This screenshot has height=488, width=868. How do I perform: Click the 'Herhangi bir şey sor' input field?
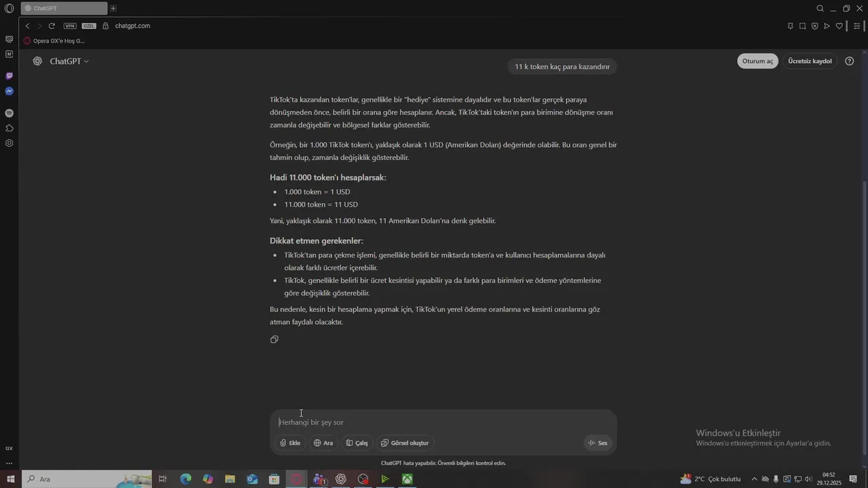tap(443, 422)
